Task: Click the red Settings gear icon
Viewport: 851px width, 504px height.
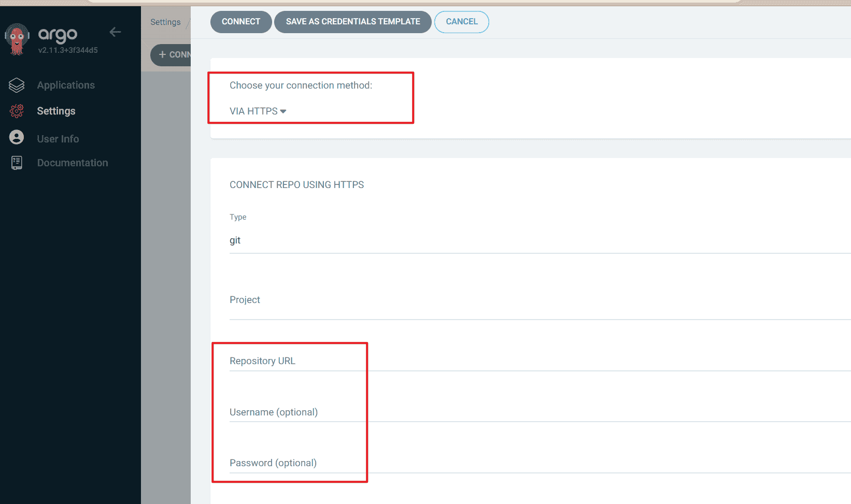Action: click(x=17, y=111)
